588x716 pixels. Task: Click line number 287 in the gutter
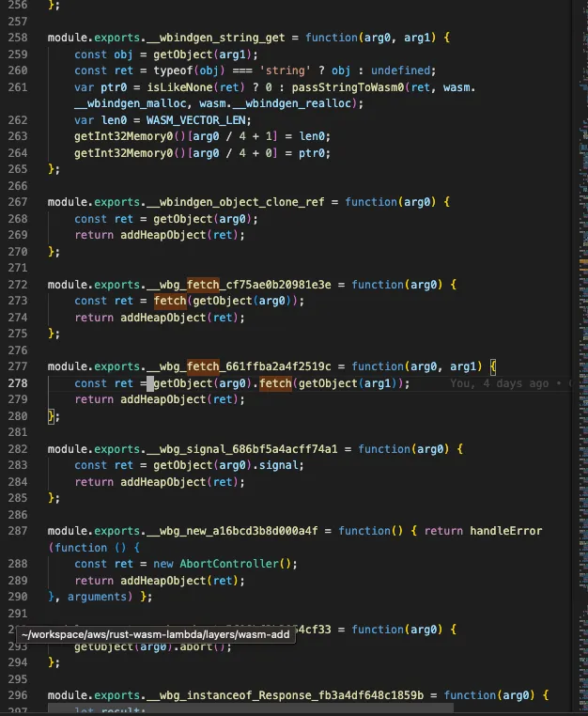[17, 531]
